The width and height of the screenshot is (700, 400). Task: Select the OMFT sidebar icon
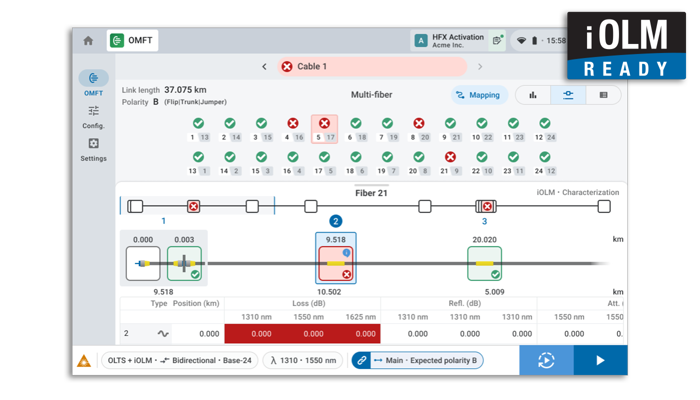point(93,83)
